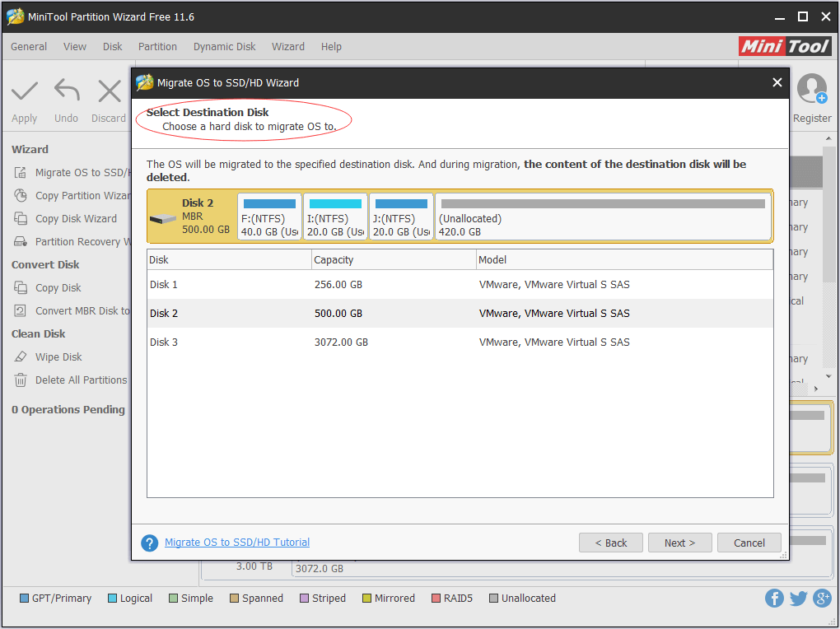Open MiniTool's Facebook page from status bar
This screenshot has width=840, height=629.
coord(774,598)
